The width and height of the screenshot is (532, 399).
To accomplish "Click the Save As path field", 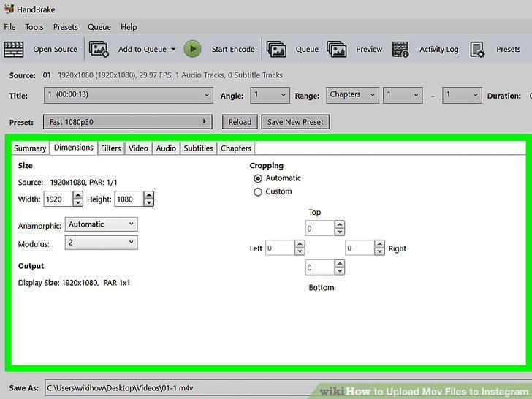I will coord(288,388).
